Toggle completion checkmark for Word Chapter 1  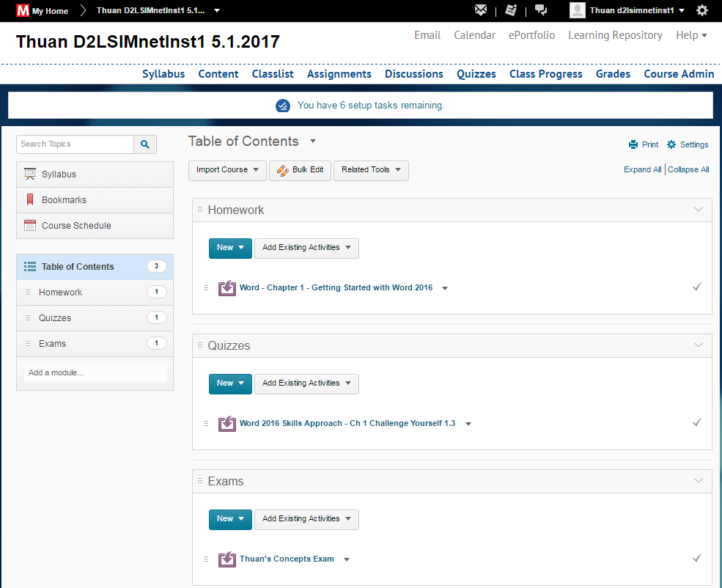pyautogui.click(x=697, y=287)
